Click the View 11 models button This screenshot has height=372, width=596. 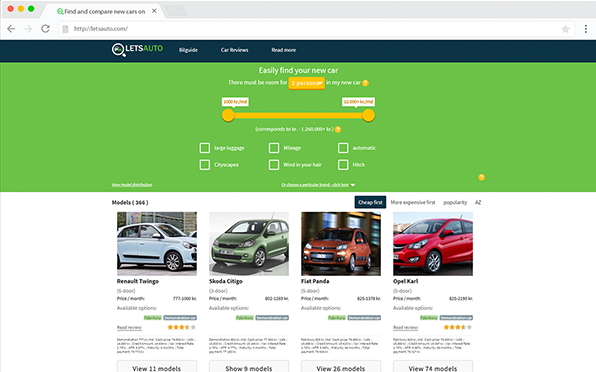click(157, 367)
